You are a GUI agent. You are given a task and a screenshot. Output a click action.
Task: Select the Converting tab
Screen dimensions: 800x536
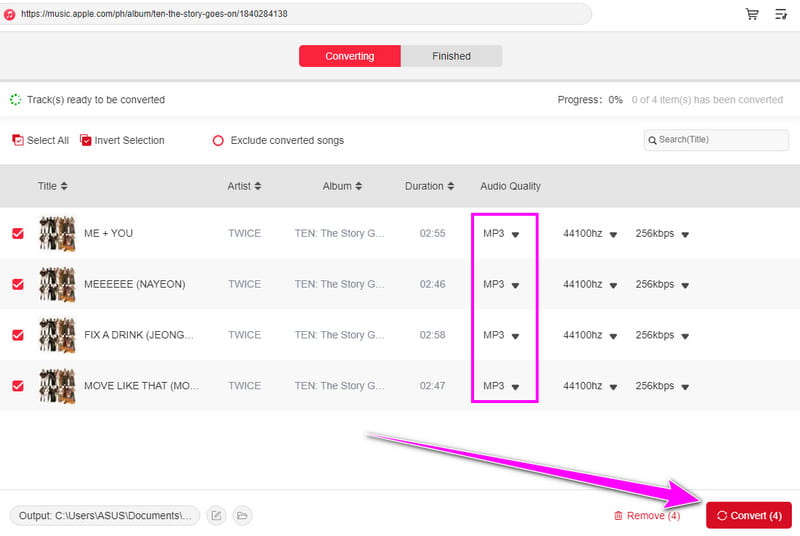pyautogui.click(x=350, y=56)
